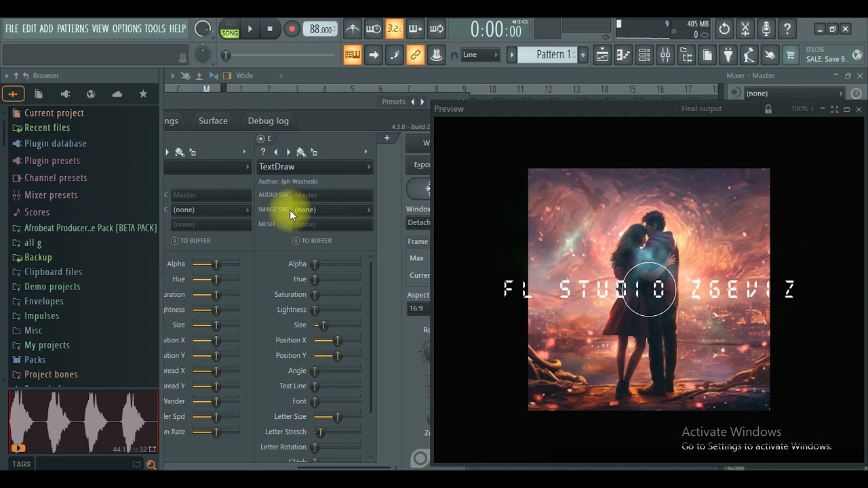Open the plugin picker plug icon
Viewport: 868px width, 488px height.
[728, 55]
